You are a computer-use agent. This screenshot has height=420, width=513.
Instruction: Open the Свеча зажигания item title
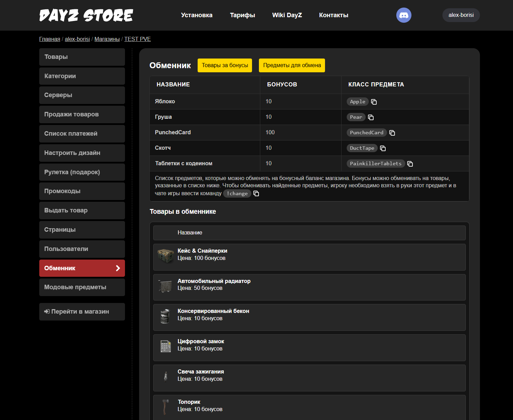tap(201, 372)
